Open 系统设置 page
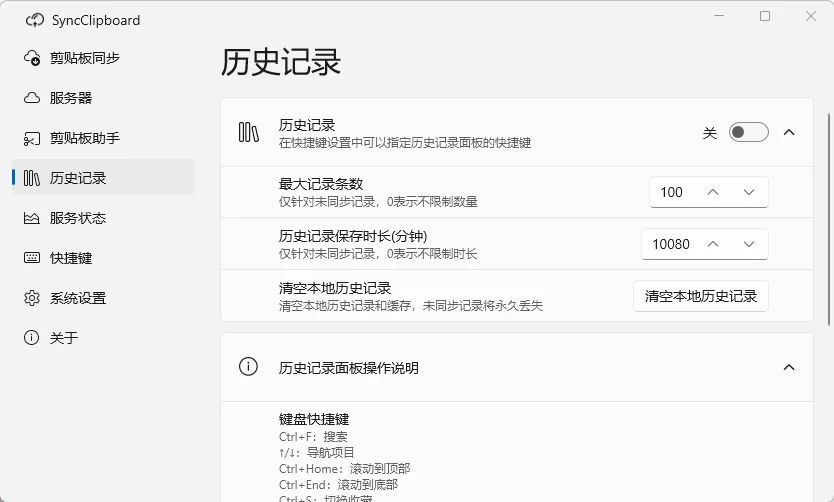Viewport: 834px width, 502px height. pos(103,298)
